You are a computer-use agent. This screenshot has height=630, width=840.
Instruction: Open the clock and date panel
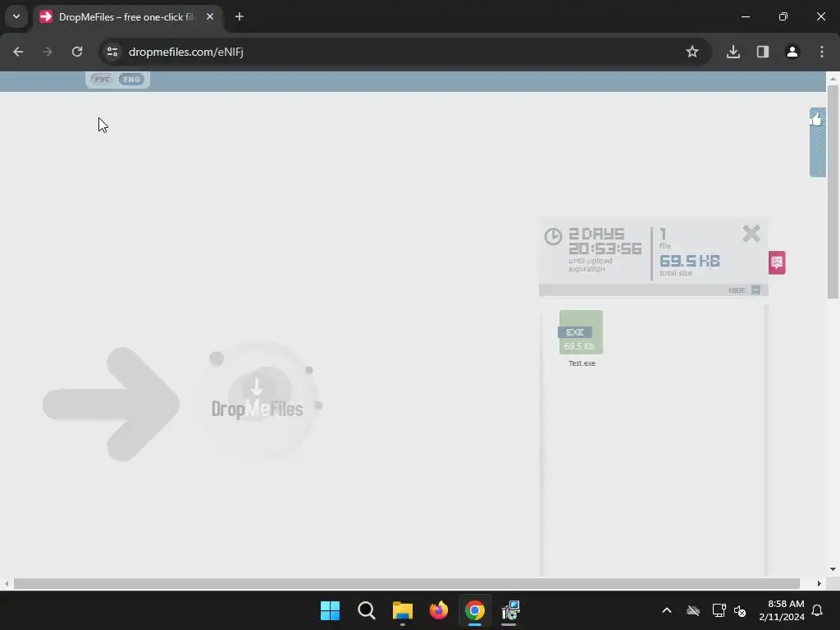pyautogui.click(x=782, y=610)
